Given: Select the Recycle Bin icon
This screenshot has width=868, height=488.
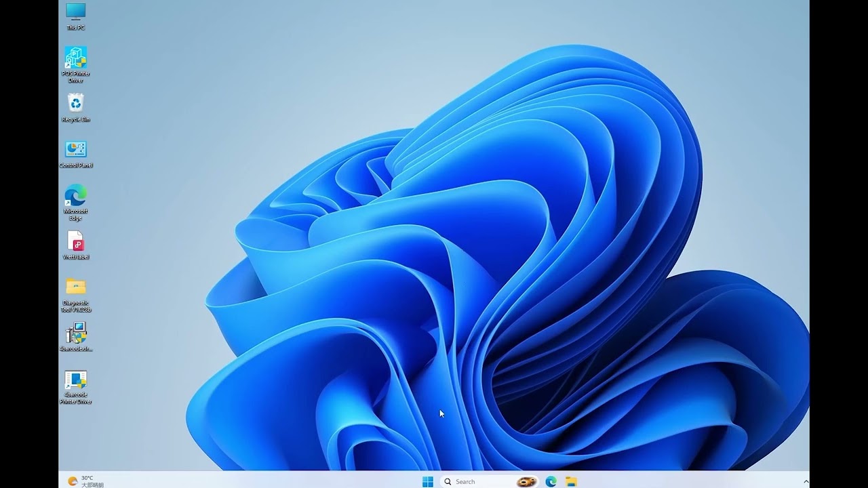Looking at the screenshot, I should coord(76,108).
